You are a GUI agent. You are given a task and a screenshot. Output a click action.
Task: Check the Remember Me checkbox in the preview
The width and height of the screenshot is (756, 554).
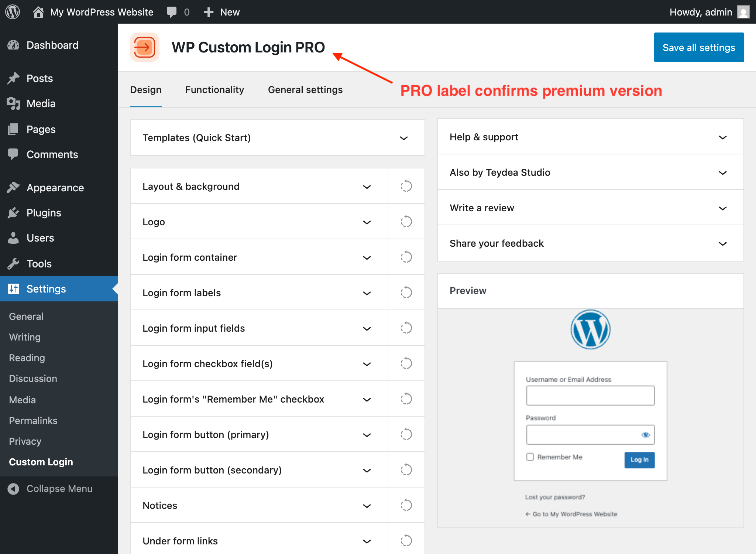point(530,457)
